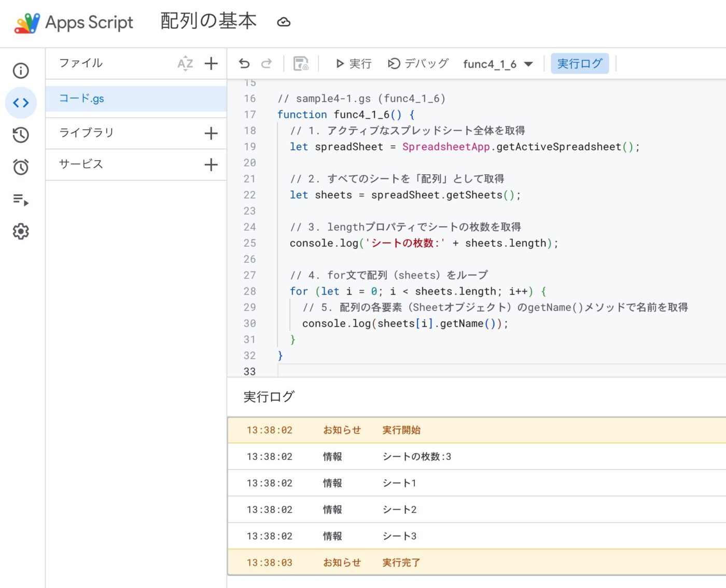This screenshot has width=726, height=588.
Task: Toggle the 実行ログ execution log button
Action: pyautogui.click(x=579, y=64)
